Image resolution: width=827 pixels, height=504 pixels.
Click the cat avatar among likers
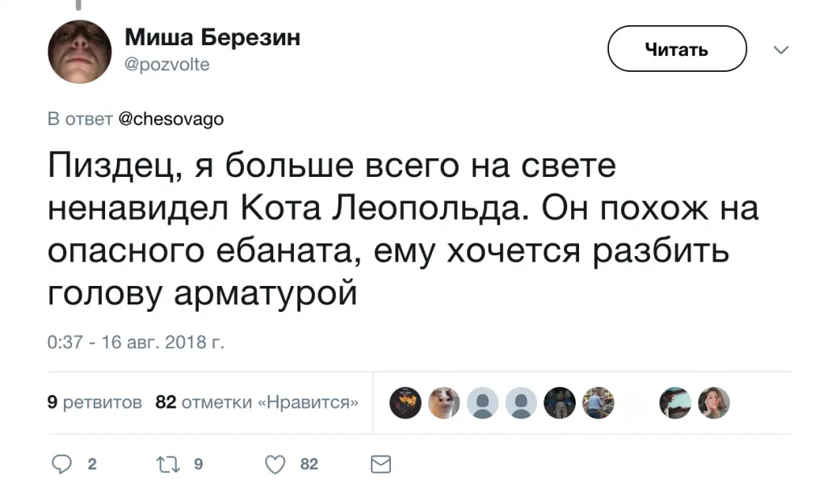tap(443, 402)
